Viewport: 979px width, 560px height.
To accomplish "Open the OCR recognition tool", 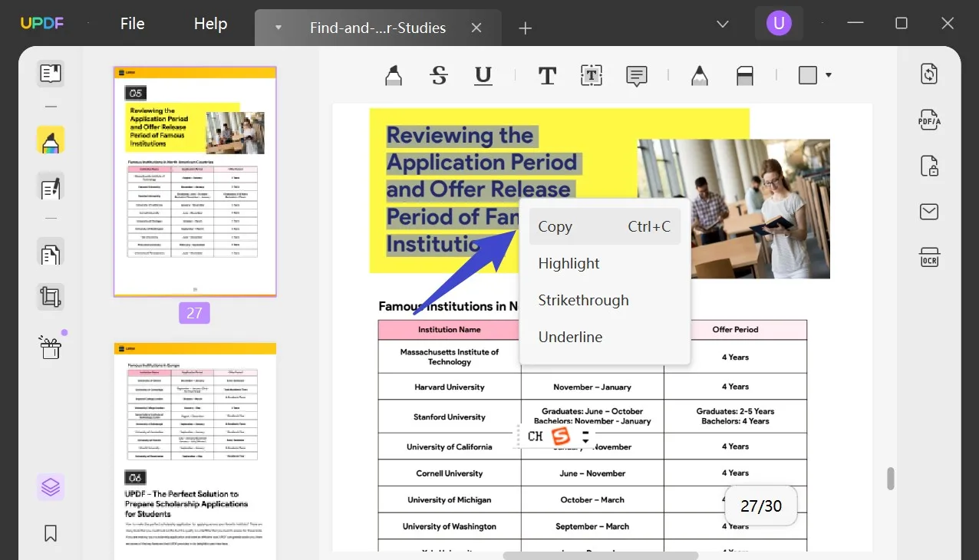I will (929, 257).
